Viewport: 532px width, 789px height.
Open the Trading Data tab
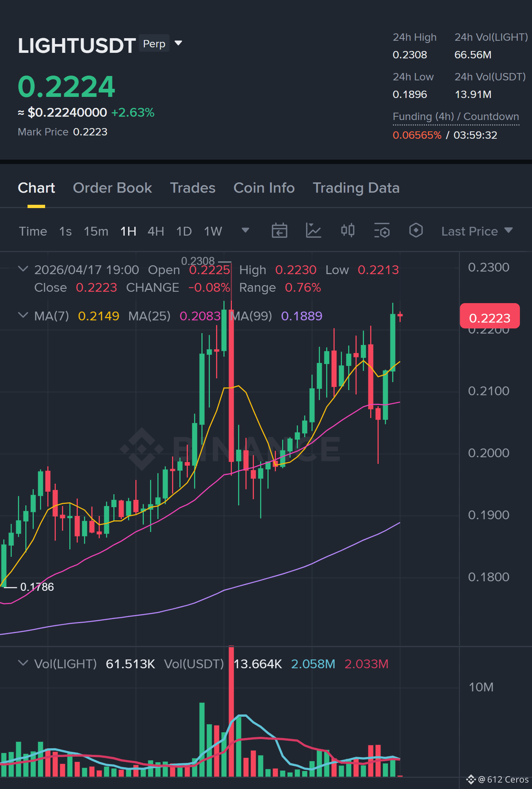356,188
